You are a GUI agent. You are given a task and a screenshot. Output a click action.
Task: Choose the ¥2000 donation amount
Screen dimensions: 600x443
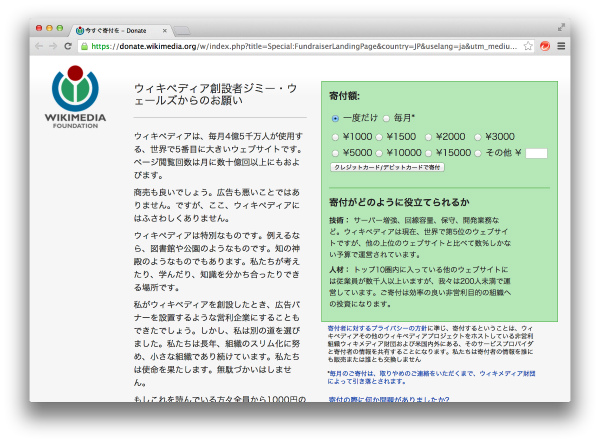point(428,137)
